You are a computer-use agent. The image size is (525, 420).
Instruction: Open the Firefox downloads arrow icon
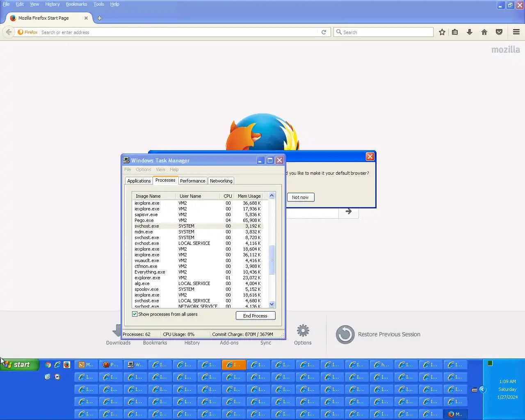(470, 32)
